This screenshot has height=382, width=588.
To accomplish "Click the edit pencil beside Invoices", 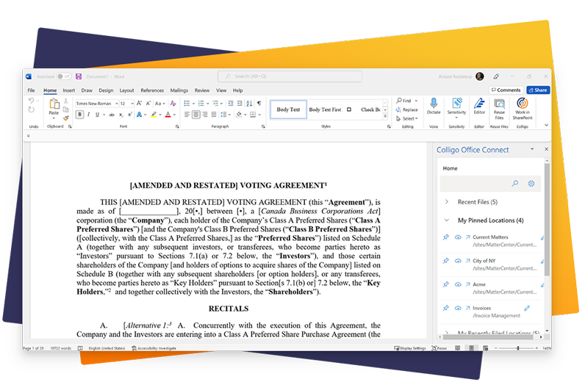I will coord(526,308).
